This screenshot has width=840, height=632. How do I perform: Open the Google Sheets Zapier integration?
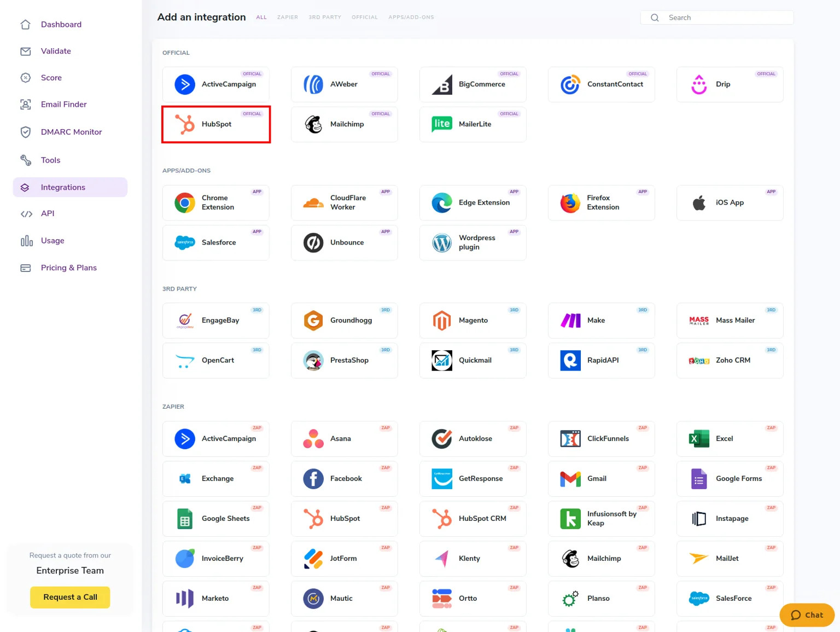click(x=215, y=518)
